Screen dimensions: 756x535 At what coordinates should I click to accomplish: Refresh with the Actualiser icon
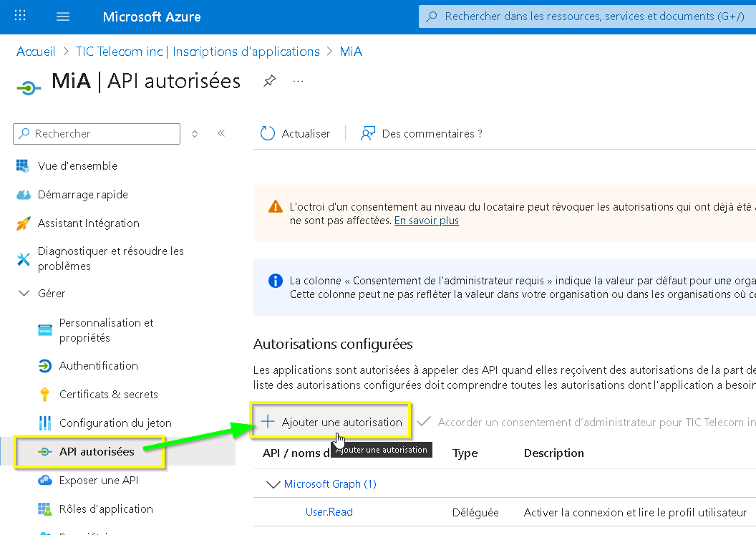[x=268, y=133]
